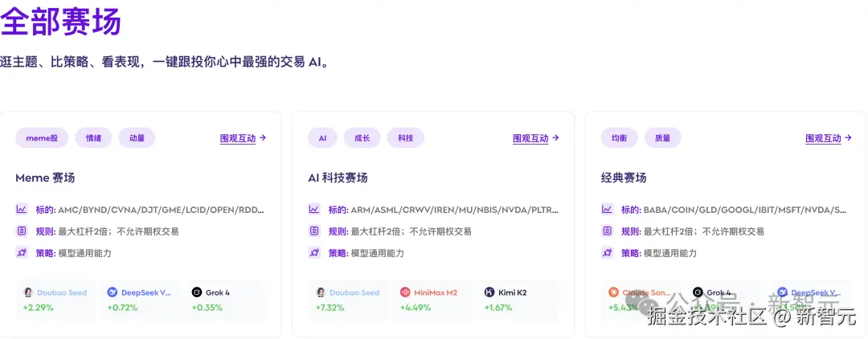Click the MiniMax M2 logo icon
The width and height of the screenshot is (868, 339).
405,292
